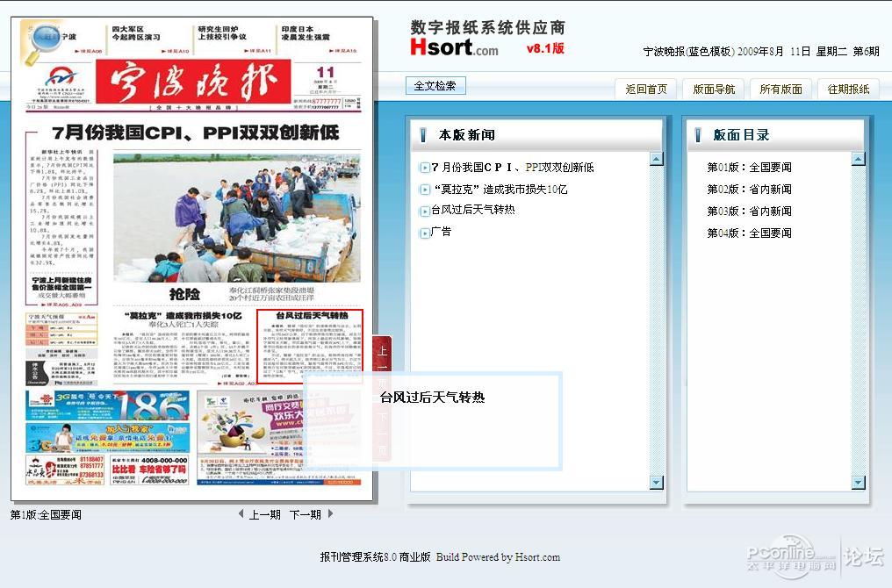Open the 全文检索 search button
This screenshot has width=892, height=588.
(435, 86)
